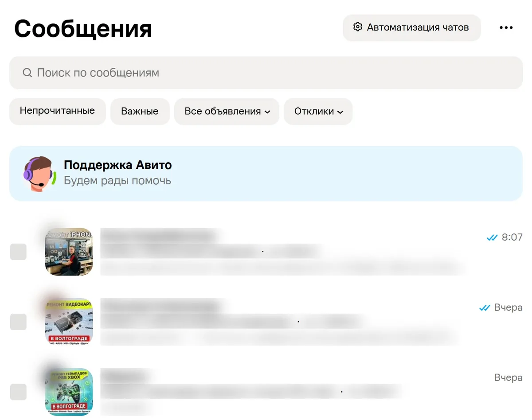Open Автоматизация чатов settings
This screenshot has height=420, width=532.
tap(411, 27)
